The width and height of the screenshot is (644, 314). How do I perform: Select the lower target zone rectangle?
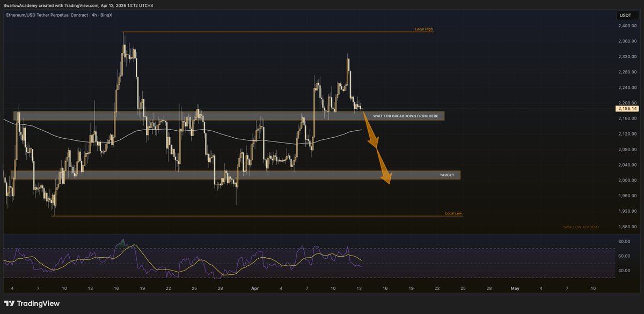pos(236,175)
